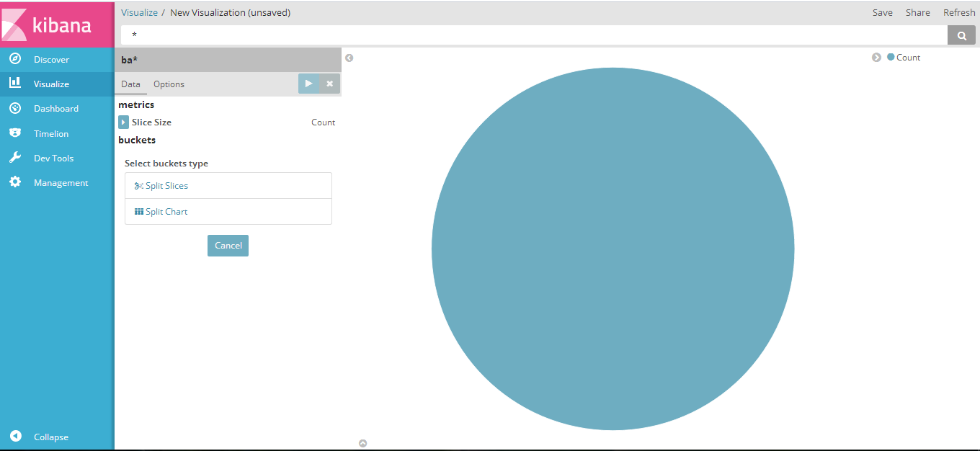The width and height of the screenshot is (980, 451).
Task: Click the search magnifier button
Action: click(x=961, y=35)
